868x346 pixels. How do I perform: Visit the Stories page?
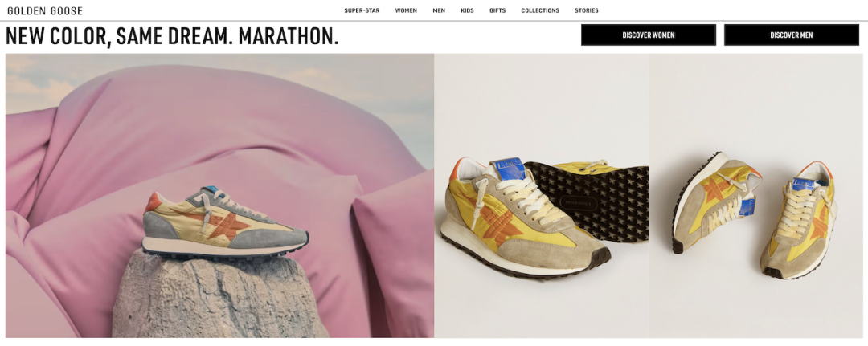click(586, 10)
